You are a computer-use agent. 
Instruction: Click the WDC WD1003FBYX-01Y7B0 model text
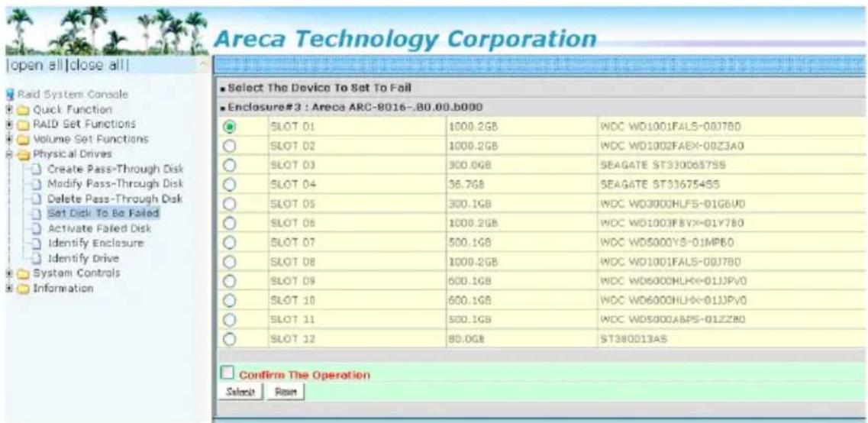point(672,223)
